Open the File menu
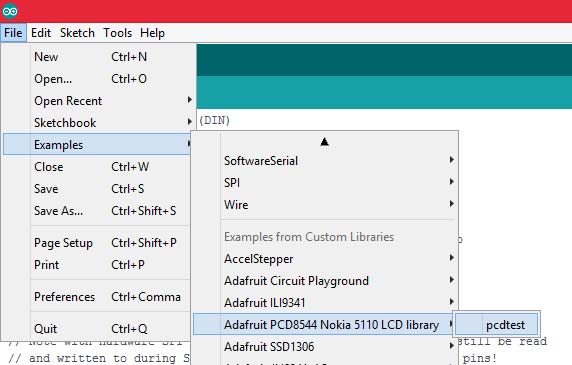Image resolution: width=572 pixels, height=365 pixels. [13, 33]
